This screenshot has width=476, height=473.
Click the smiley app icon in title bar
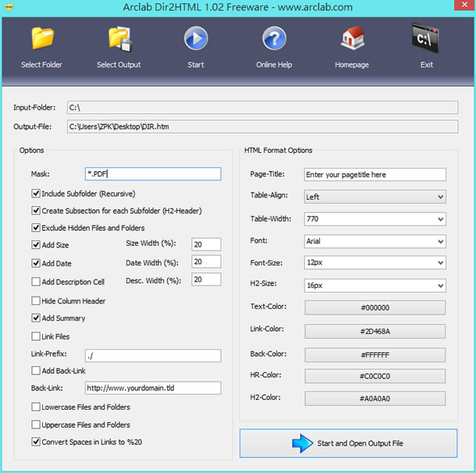point(9,7)
